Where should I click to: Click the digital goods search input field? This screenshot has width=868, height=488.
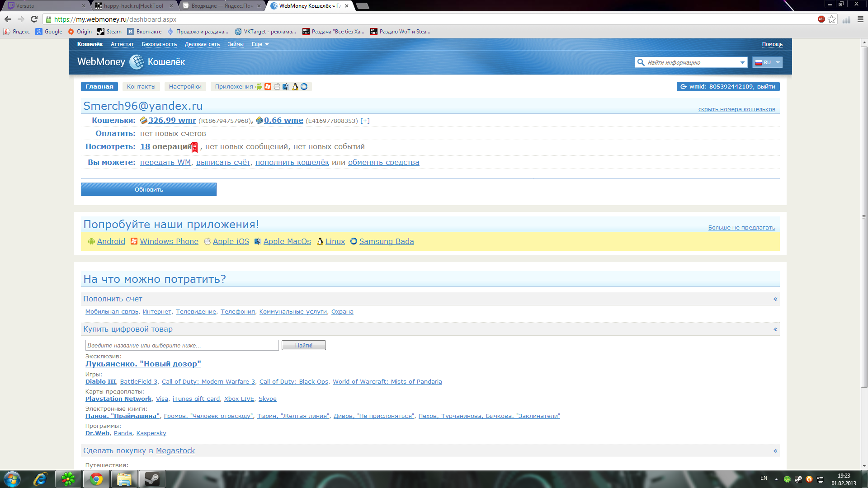[182, 346]
